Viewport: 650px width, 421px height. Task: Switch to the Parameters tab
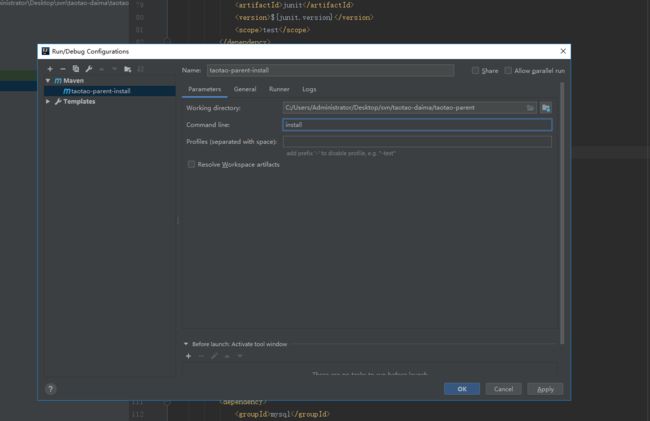tap(204, 89)
